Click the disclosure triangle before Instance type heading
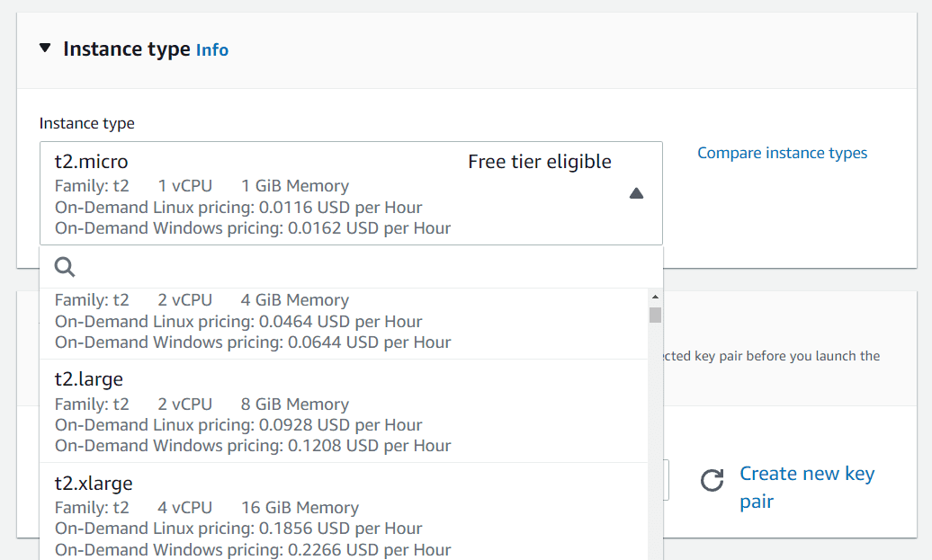Screen dimensions: 932x560 coord(44,49)
